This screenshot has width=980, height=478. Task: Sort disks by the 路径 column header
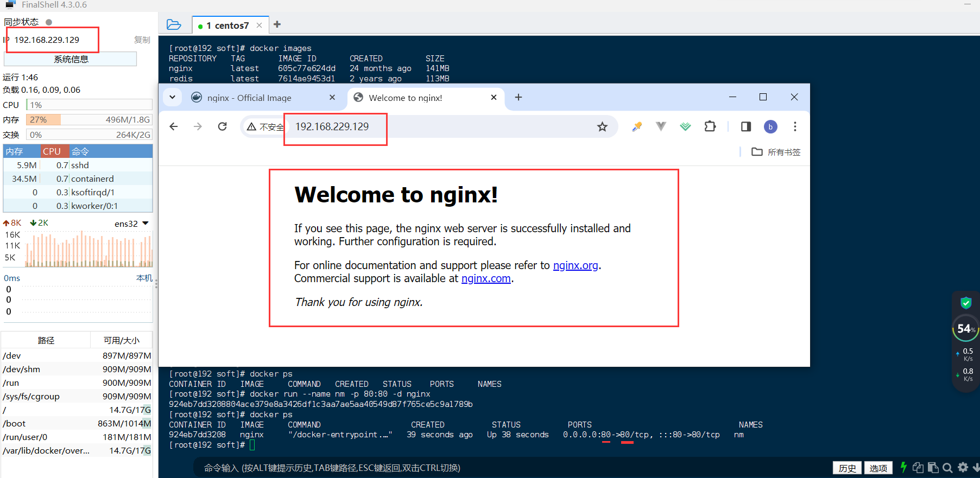46,340
